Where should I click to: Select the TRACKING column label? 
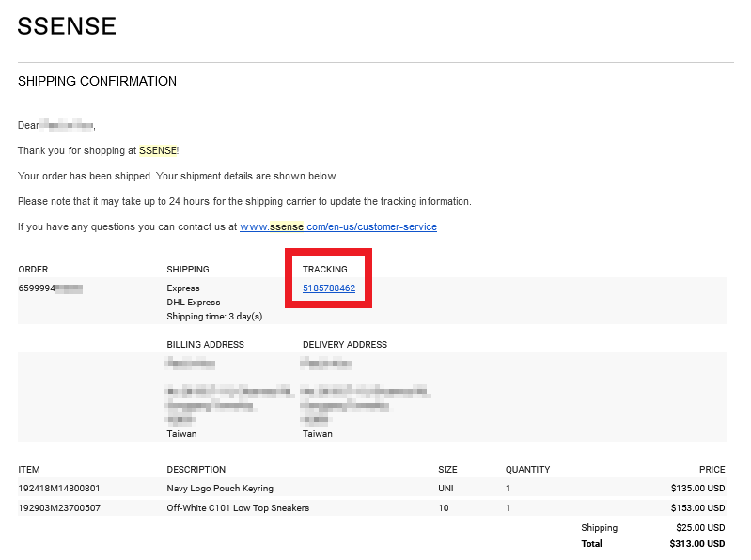[x=324, y=270]
